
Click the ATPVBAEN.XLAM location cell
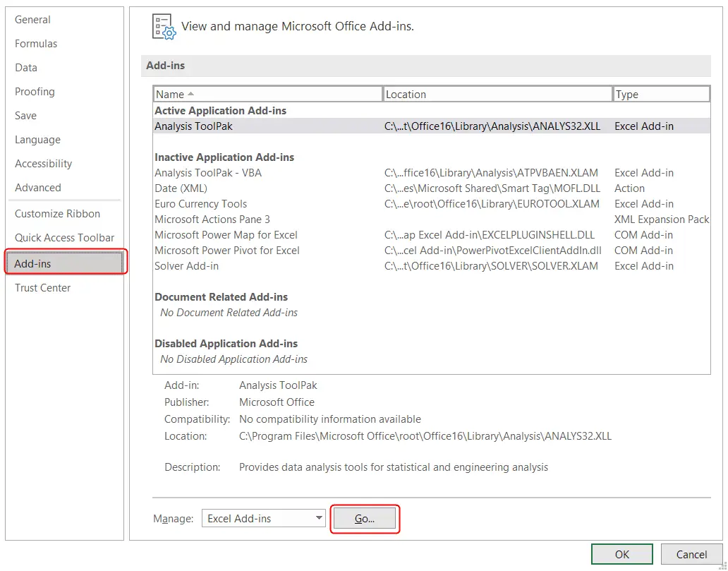[x=491, y=173]
